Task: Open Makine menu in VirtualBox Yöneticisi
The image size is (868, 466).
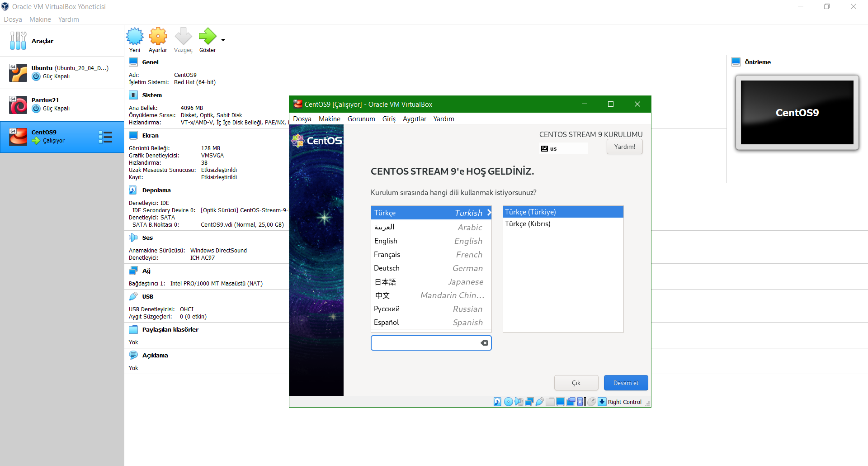Action: (x=40, y=19)
